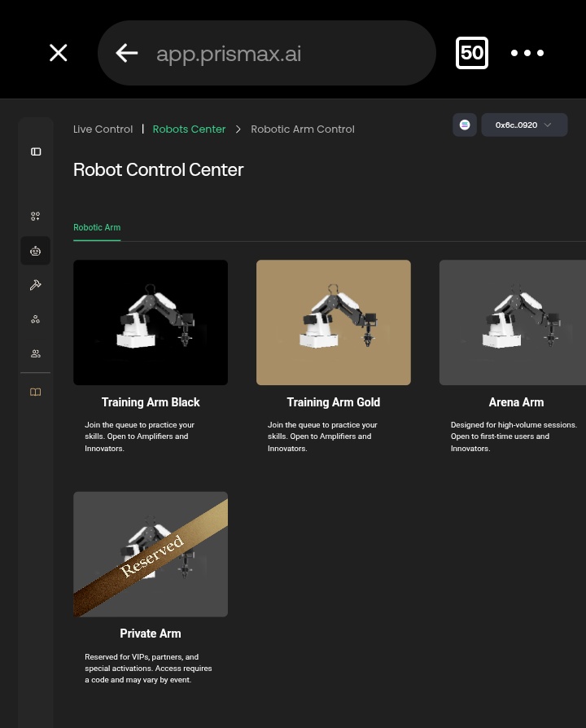
Task: Go to Robots Center breadcrumb
Action: click(189, 129)
